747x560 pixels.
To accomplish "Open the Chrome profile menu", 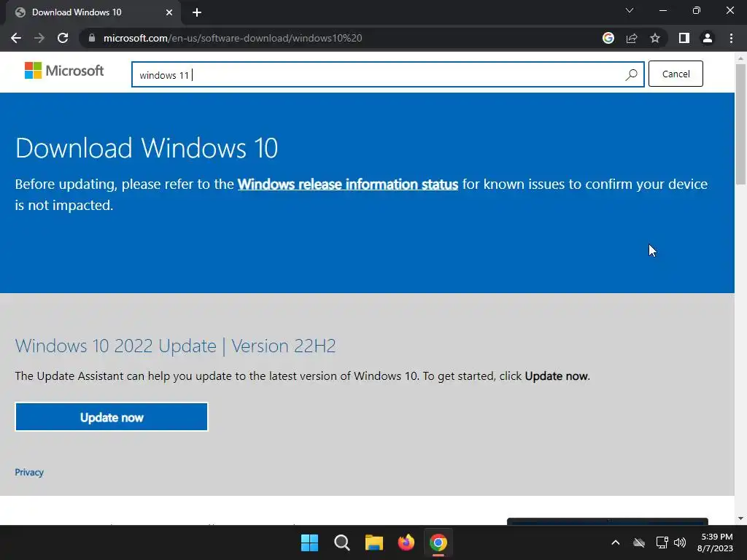I will coord(708,38).
